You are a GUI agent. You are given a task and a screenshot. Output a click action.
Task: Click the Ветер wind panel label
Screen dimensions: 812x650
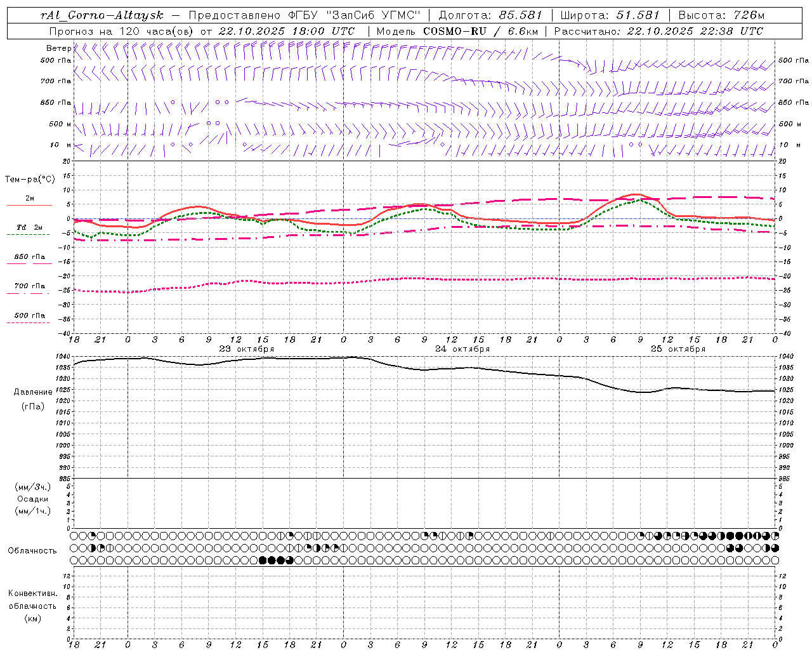(x=59, y=48)
